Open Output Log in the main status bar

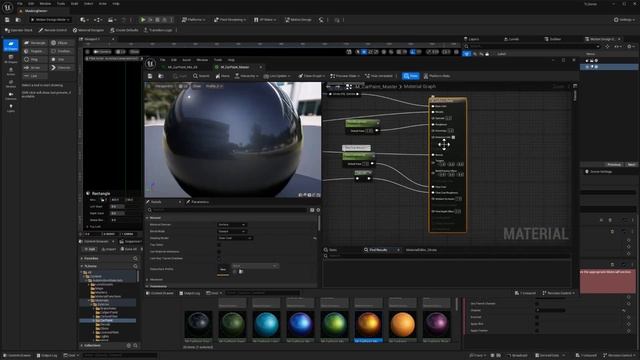pos(47,356)
